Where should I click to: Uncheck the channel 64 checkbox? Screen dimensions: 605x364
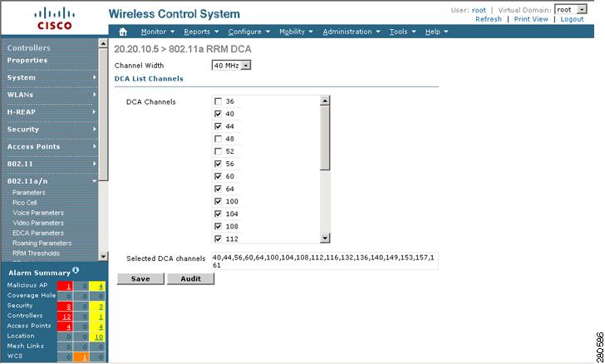point(218,189)
